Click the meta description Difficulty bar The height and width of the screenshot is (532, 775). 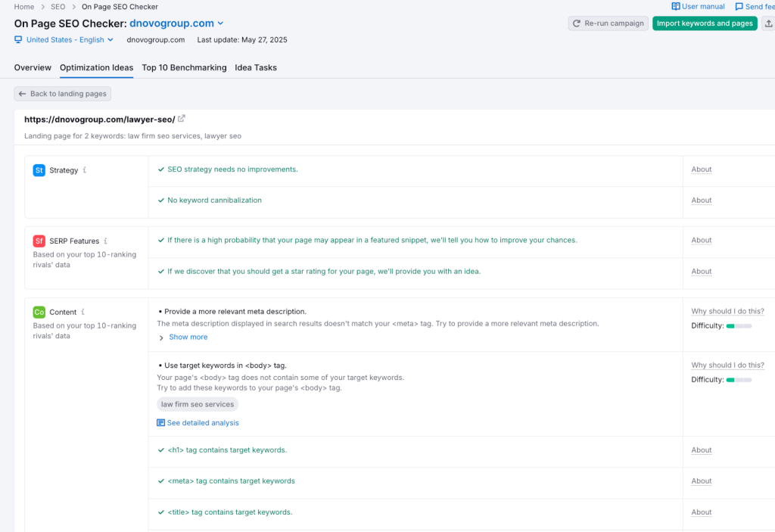(739, 326)
